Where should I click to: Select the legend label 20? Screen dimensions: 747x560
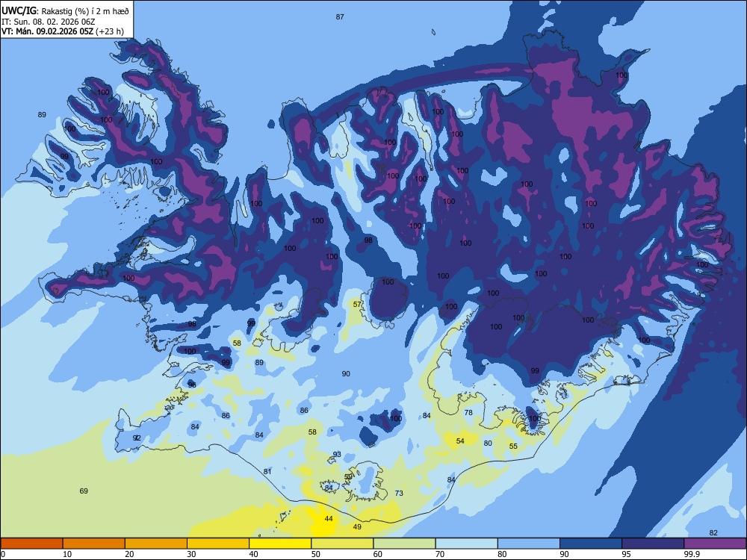click(129, 554)
